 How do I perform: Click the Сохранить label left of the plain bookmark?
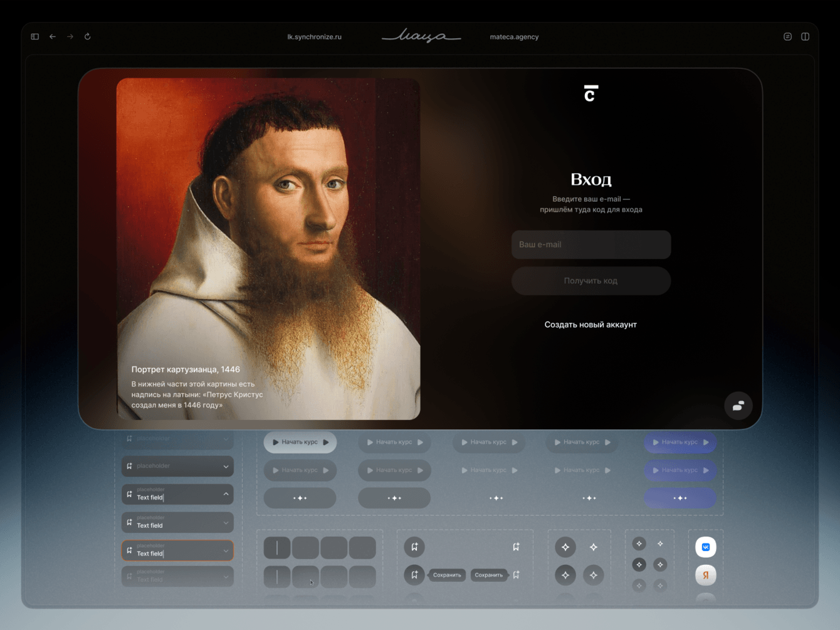pos(489,575)
